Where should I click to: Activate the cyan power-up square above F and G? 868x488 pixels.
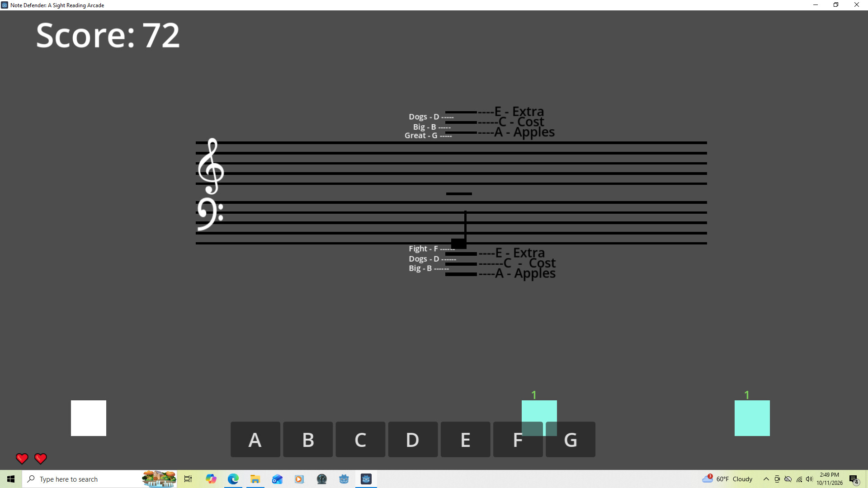pyautogui.click(x=539, y=418)
